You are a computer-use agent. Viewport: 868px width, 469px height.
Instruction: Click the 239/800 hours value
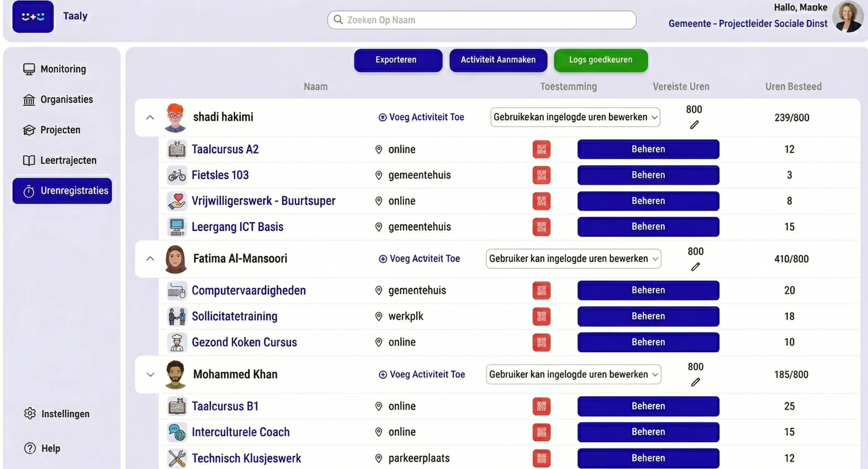point(792,118)
